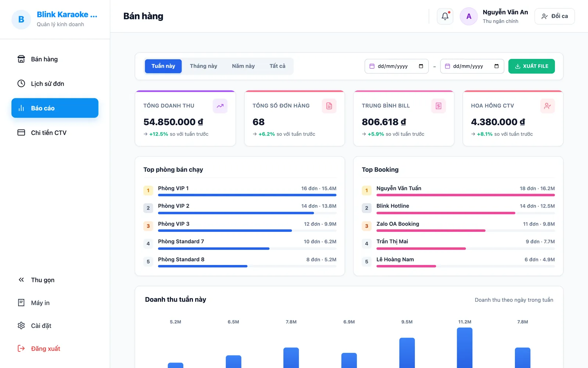
Task: Click the 11.2M bar in revenue chart
Action: [x=465, y=348]
